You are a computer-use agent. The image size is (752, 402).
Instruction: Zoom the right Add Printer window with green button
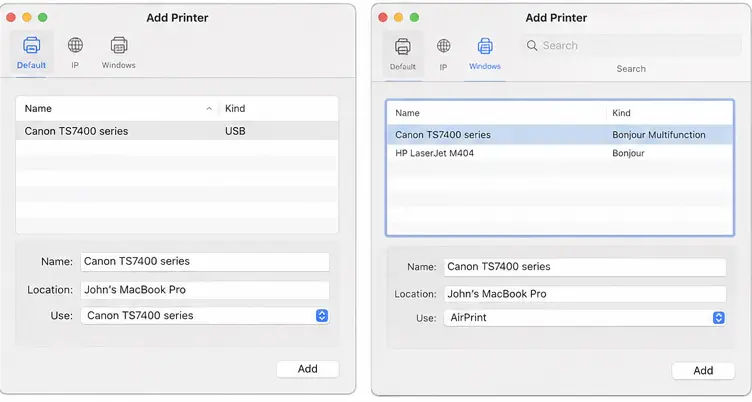(414, 17)
